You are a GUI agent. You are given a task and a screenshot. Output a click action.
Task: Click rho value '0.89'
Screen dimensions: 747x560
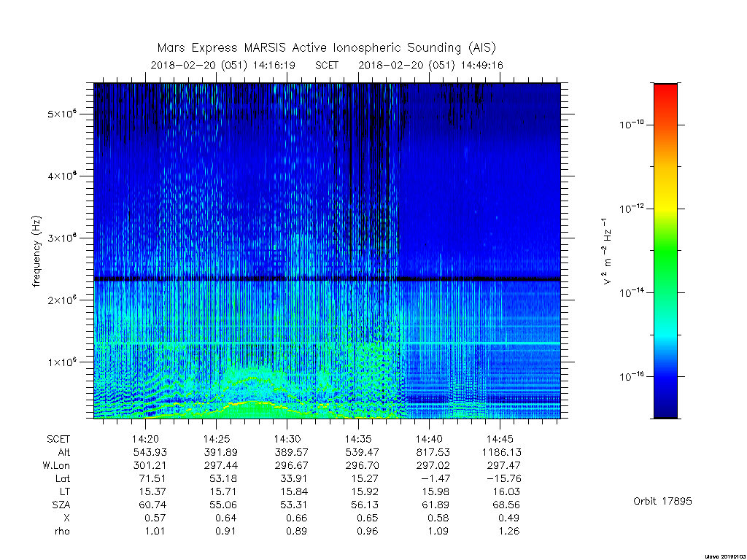297,531
